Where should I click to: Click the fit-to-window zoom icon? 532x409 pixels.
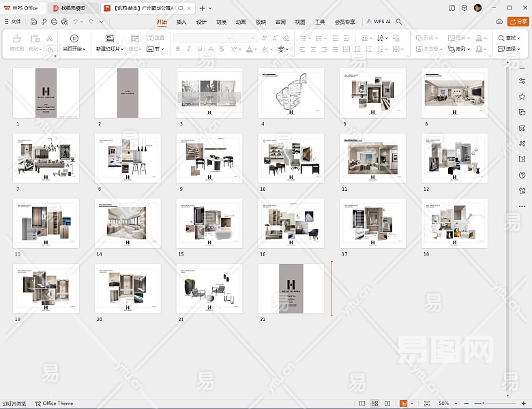coord(427,404)
